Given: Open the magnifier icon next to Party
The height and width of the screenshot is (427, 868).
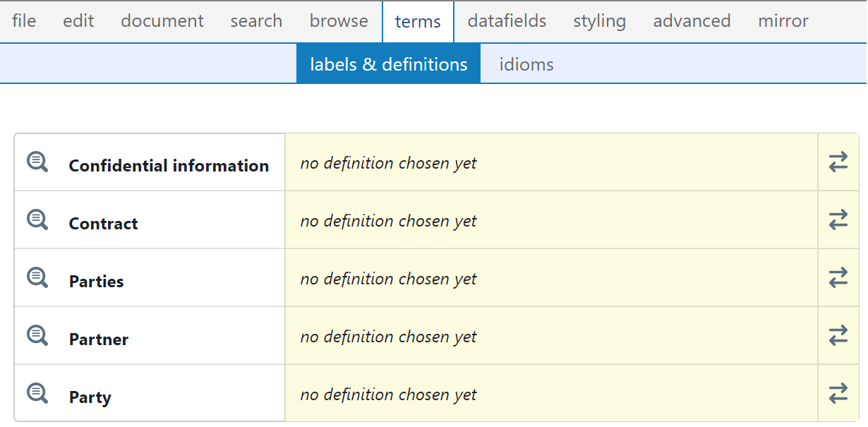Looking at the screenshot, I should (37, 394).
